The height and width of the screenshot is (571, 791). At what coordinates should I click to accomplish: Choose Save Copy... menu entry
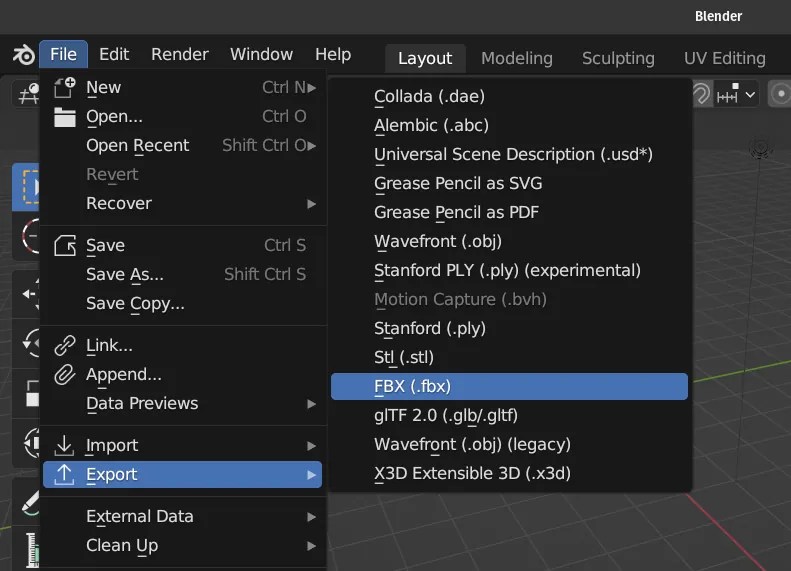tap(183, 304)
